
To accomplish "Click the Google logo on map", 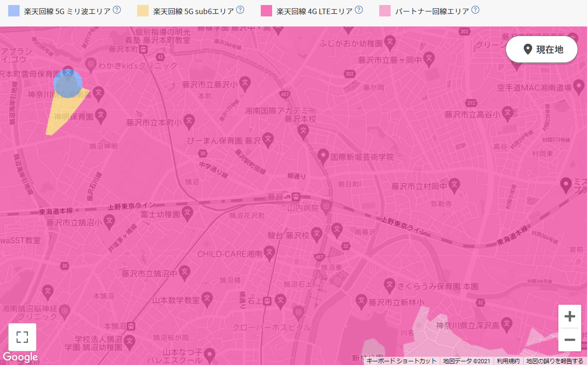I will click(x=20, y=357).
